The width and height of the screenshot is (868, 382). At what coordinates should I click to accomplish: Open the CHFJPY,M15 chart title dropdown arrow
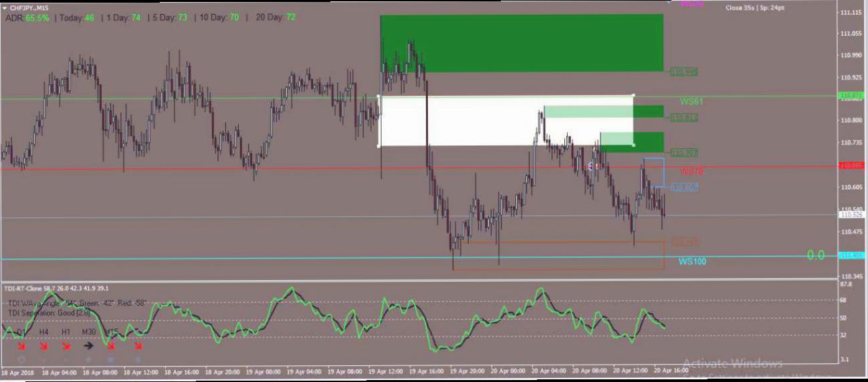[x=5, y=8]
